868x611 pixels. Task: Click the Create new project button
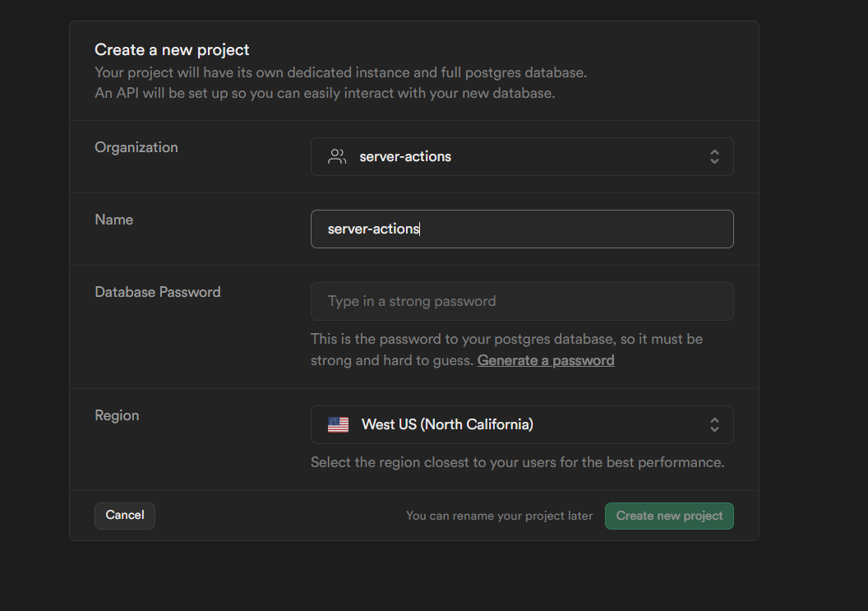[x=669, y=516]
